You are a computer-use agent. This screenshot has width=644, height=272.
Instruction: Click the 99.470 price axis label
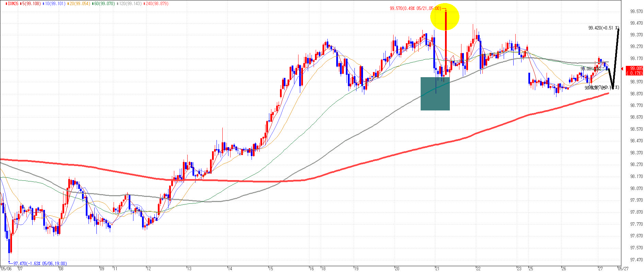[x=636, y=23]
